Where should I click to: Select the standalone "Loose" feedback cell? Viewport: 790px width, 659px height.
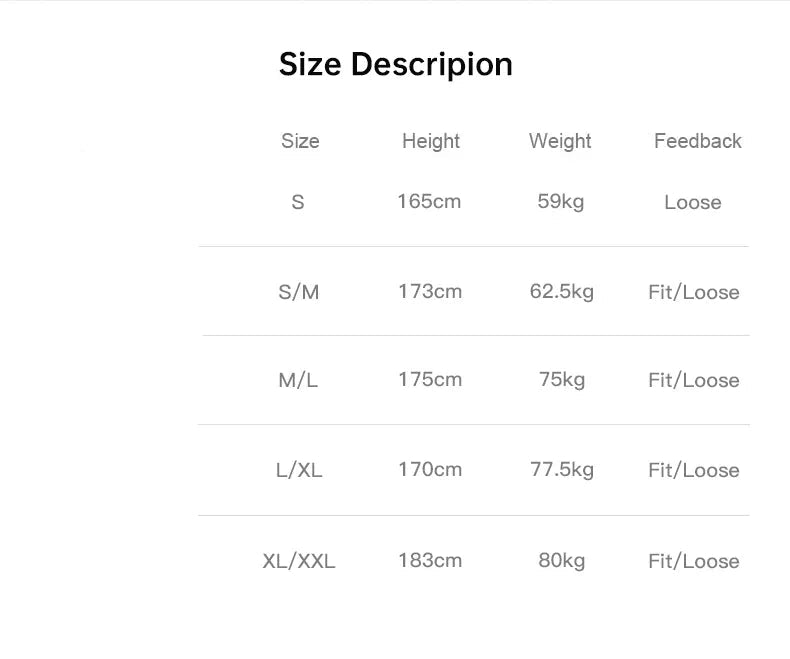point(692,202)
